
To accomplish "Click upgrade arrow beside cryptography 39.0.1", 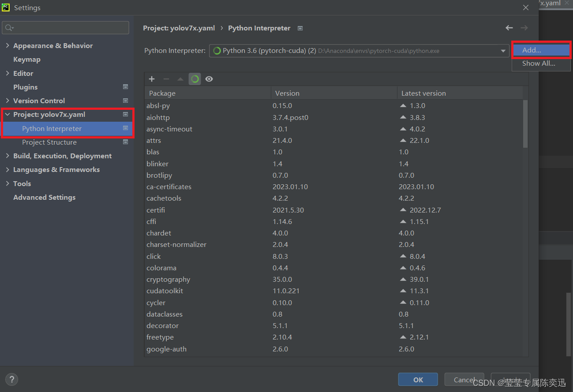I will coord(403,279).
